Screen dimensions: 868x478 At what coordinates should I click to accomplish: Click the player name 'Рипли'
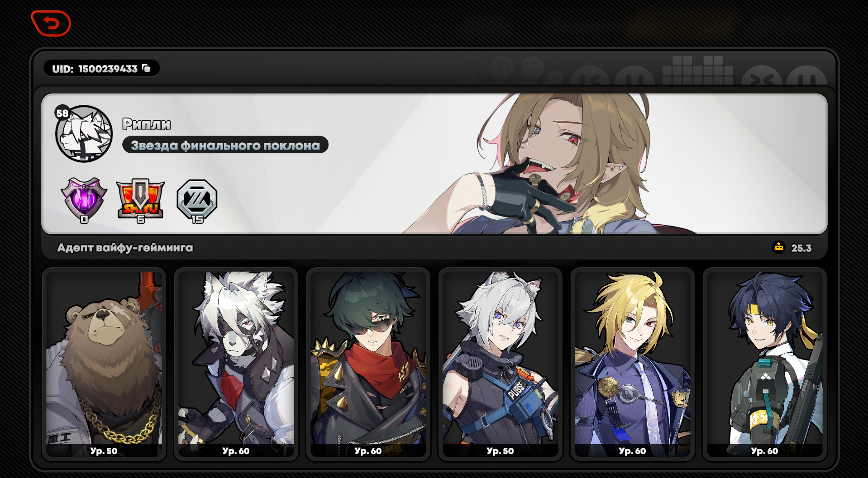147,124
